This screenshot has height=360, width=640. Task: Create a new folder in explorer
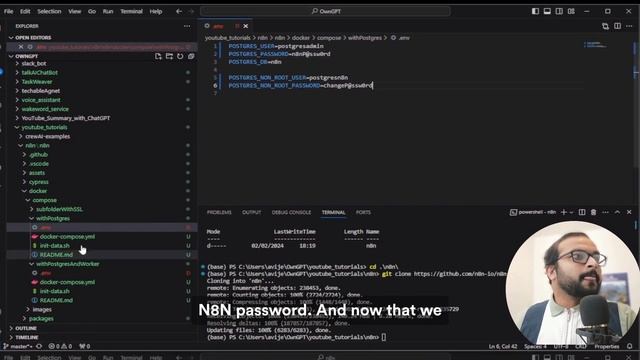(x=169, y=56)
